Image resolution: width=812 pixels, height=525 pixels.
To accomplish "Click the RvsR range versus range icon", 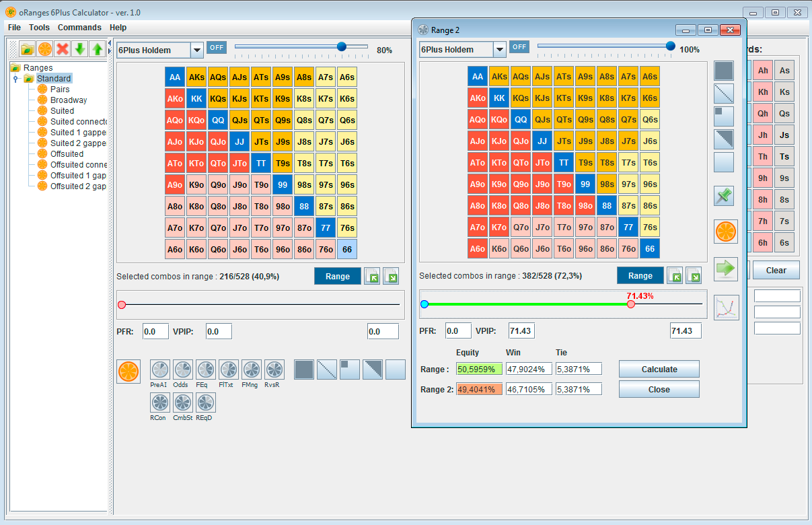I will point(274,370).
